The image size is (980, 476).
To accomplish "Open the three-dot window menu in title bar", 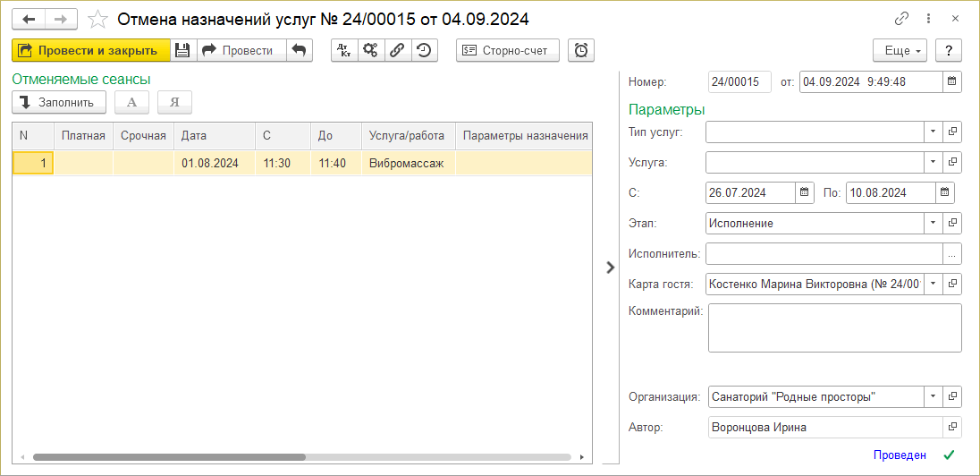I will (929, 19).
